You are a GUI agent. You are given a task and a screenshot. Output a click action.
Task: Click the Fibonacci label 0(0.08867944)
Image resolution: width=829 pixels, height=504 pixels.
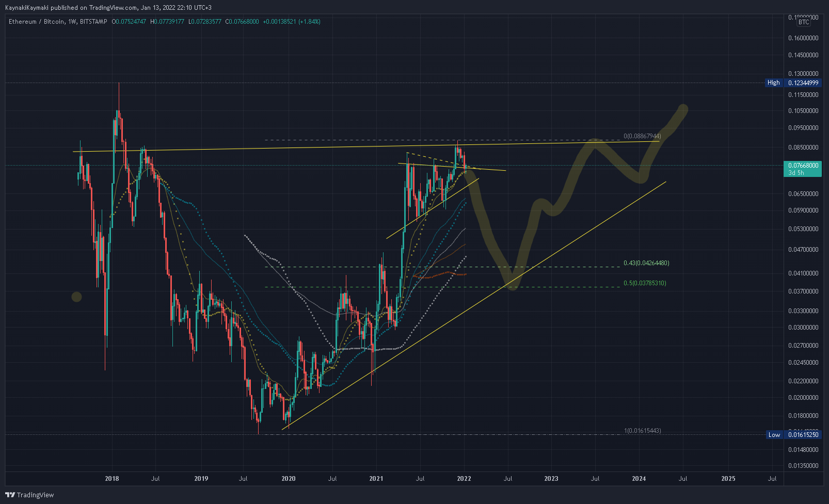coord(642,136)
